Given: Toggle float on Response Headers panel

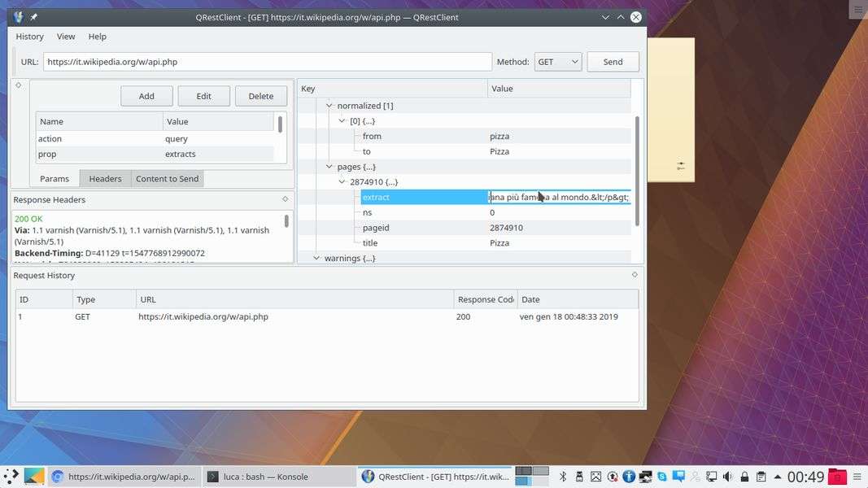Looking at the screenshot, I should pyautogui.click(x=286, y=198).
